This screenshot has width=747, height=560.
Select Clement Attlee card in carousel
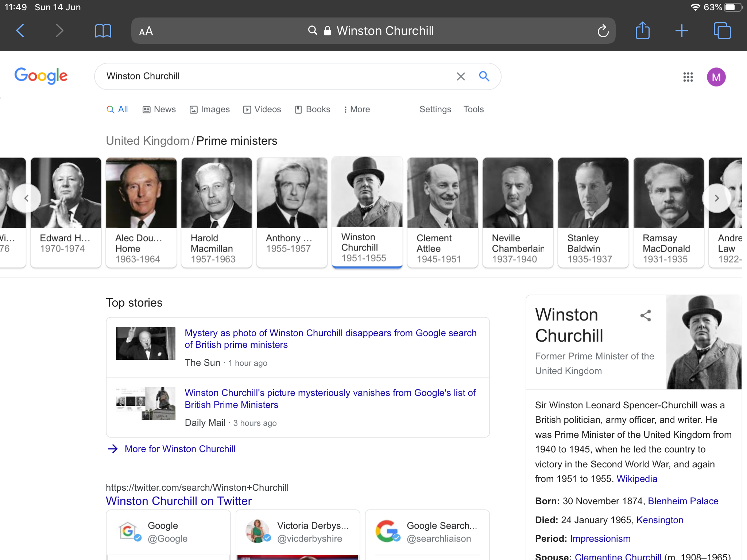(442, 212)
